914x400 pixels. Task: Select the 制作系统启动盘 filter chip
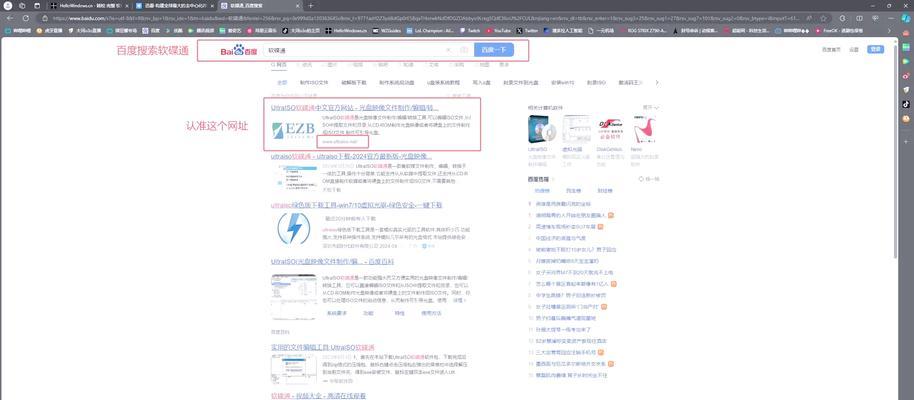[x=396, y=83]
